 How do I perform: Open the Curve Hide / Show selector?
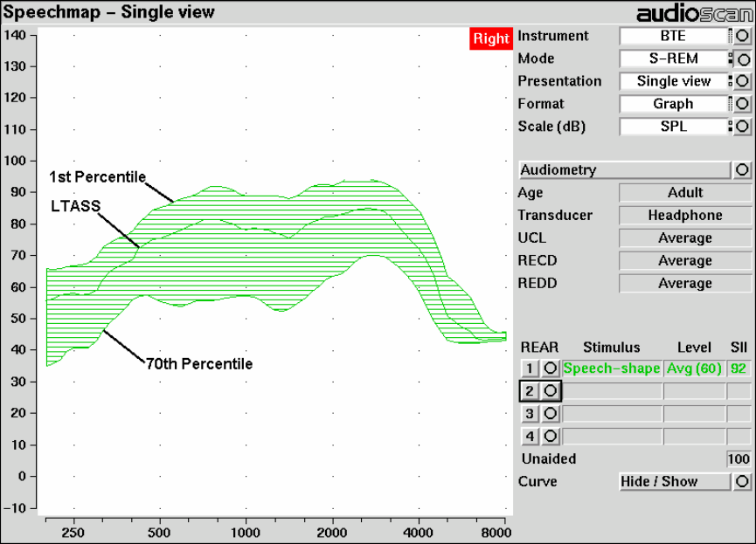(x=675, y=481)
